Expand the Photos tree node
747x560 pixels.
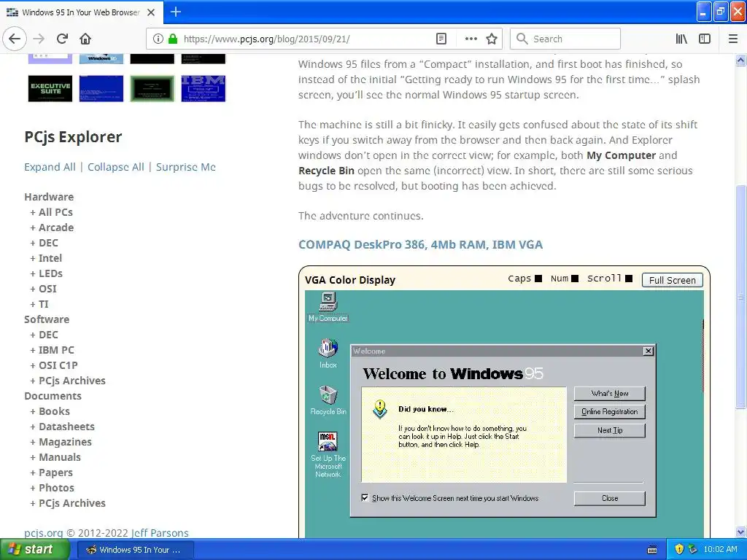[52, 488]
